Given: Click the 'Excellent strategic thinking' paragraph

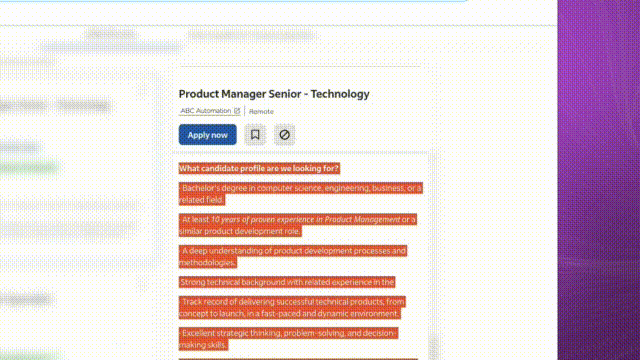Looking at the screenshot, I should (288, 339).
